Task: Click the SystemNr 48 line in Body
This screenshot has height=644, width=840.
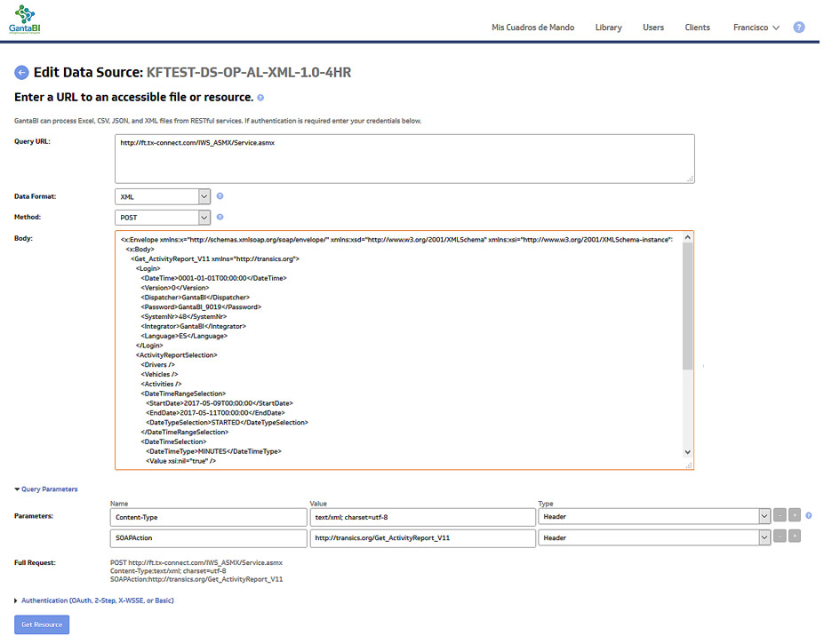Action: coord(184,316)
